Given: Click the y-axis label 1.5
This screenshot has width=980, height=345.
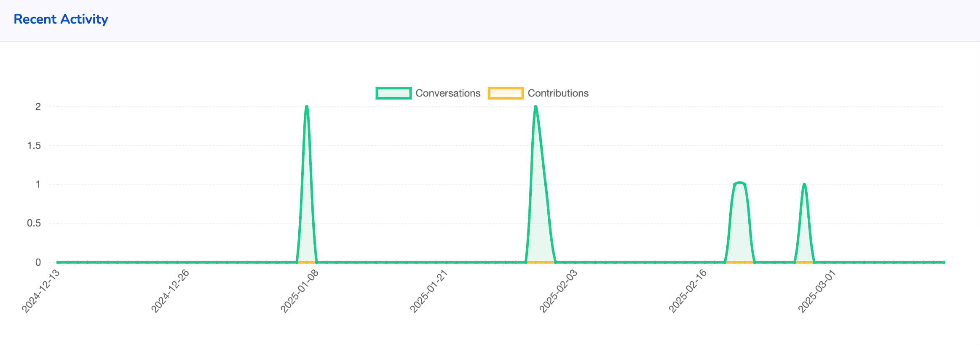Looking at the screenshot, I should tap(34, 146).
